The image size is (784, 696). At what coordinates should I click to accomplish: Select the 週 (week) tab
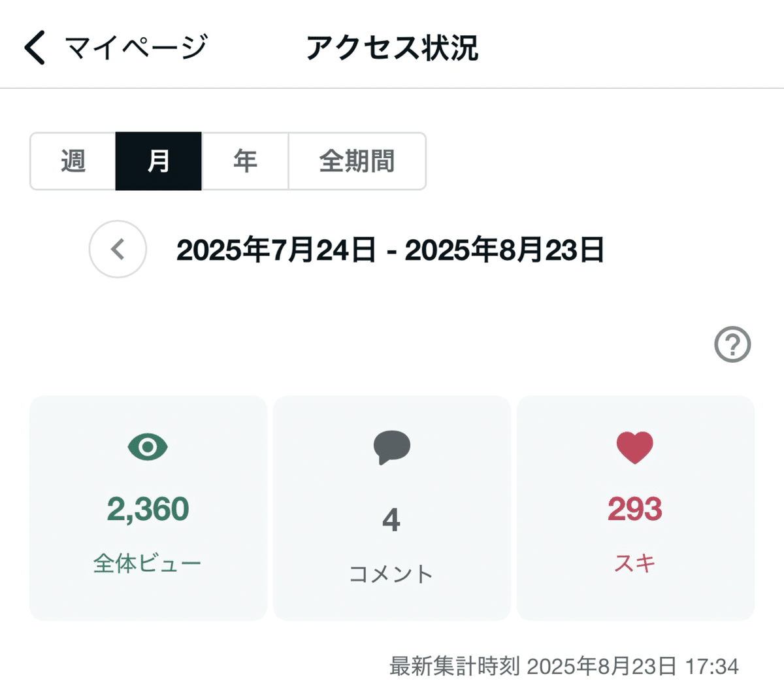click(73, 161)
